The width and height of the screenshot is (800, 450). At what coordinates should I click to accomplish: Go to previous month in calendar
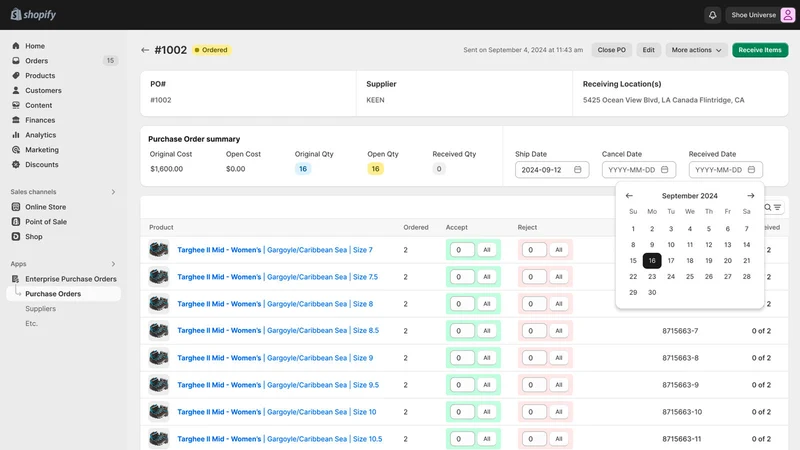click(x=629, y=195)
